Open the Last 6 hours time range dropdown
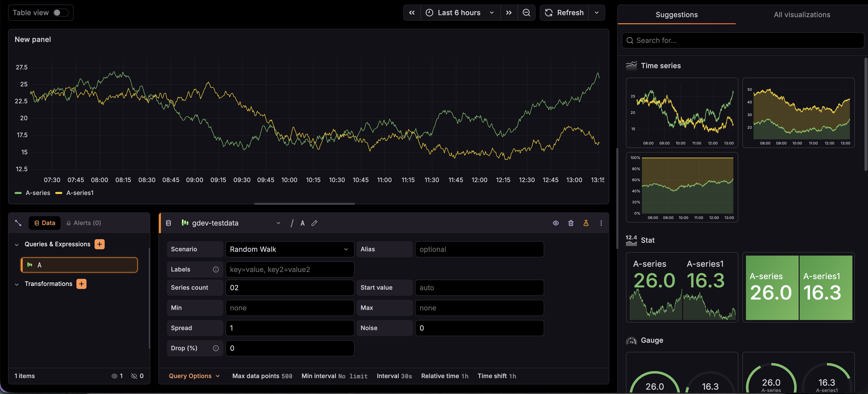Viewport: 868px width, 394px height. [460, 12]
